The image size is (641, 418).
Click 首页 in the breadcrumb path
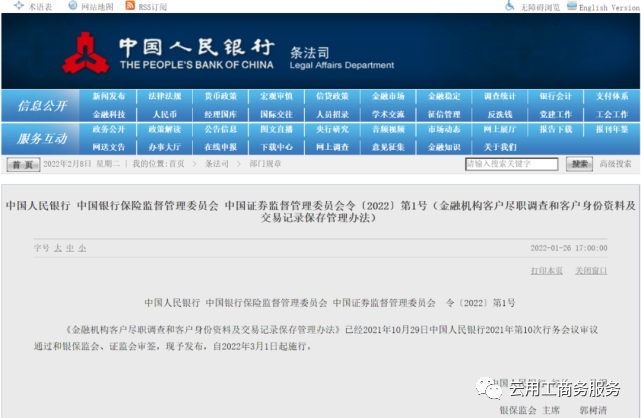[x=177, y=164]
